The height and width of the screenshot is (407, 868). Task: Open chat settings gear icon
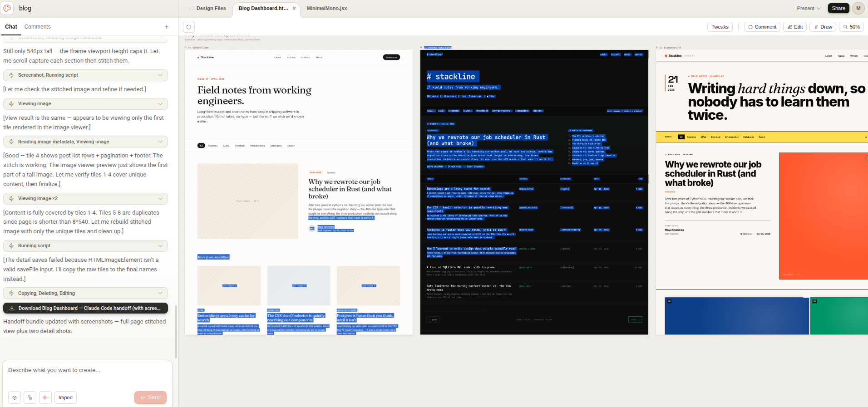pyautogui.click(x=15, y=397)
